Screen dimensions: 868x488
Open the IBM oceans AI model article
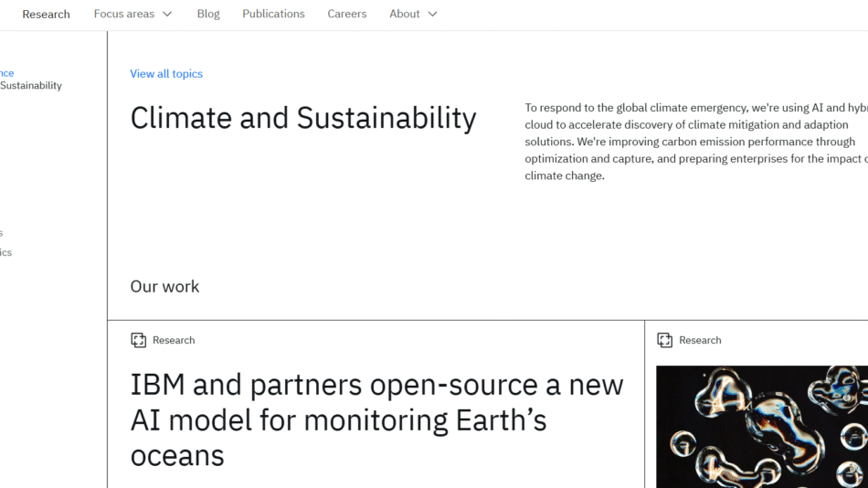377,419
